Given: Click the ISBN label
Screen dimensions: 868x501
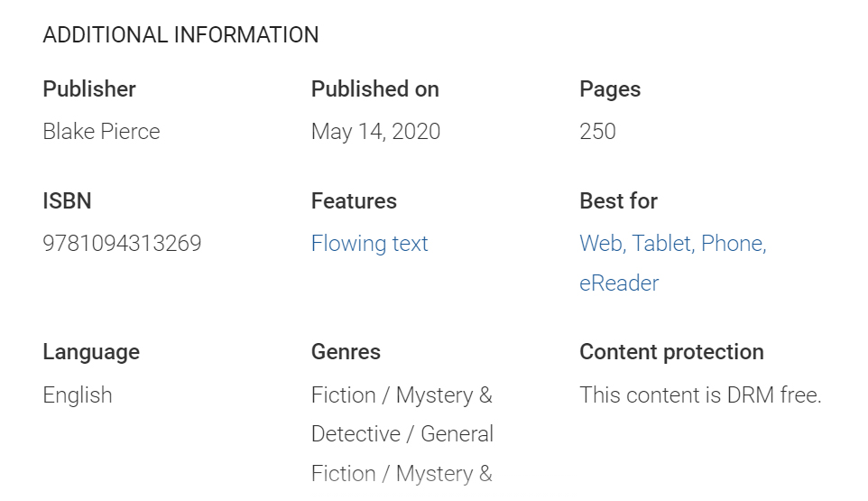Looking at the screenshot, I should tap(67, 200).
